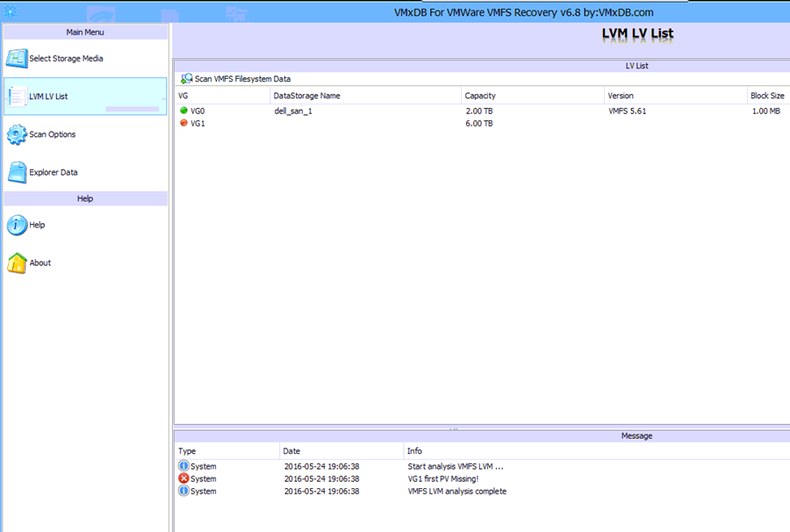Open Select Storage Media icon
The image size is (790, 532).
coord(17,59)
